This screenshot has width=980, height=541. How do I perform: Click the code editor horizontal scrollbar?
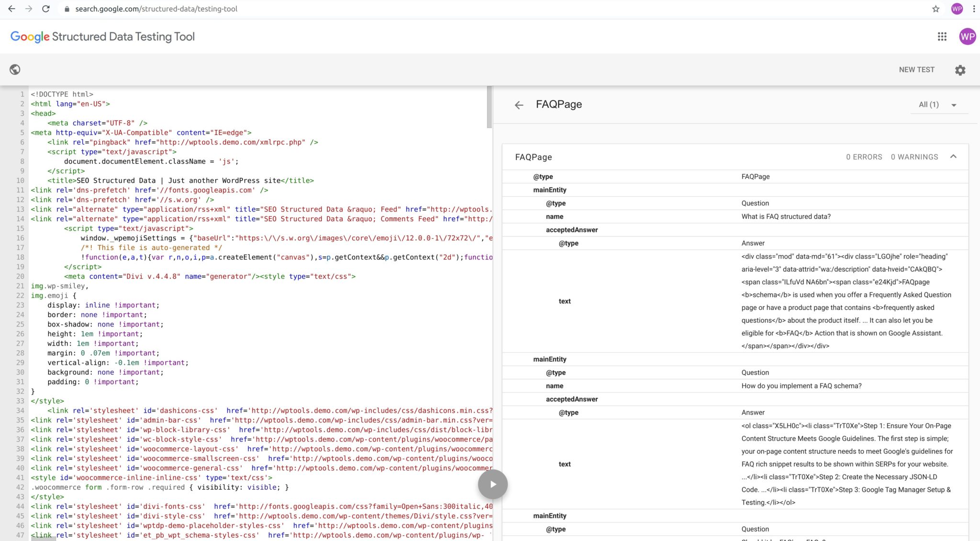point(44,539)
